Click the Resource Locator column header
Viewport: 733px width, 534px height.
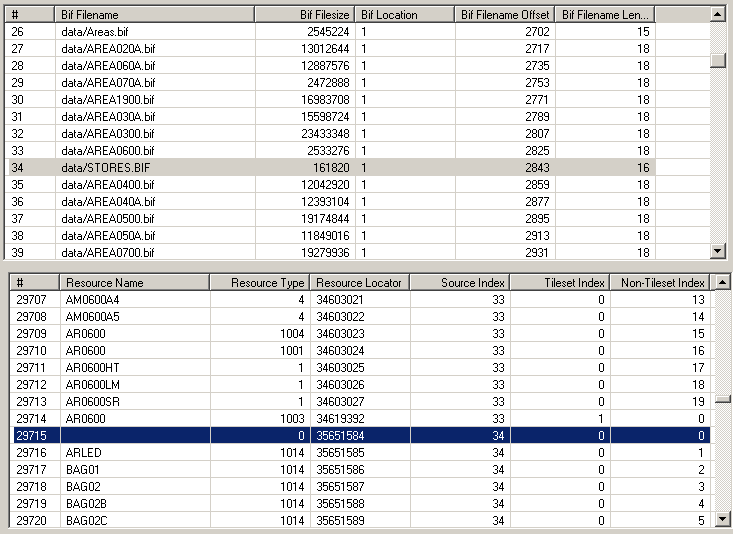coord(360,282)
